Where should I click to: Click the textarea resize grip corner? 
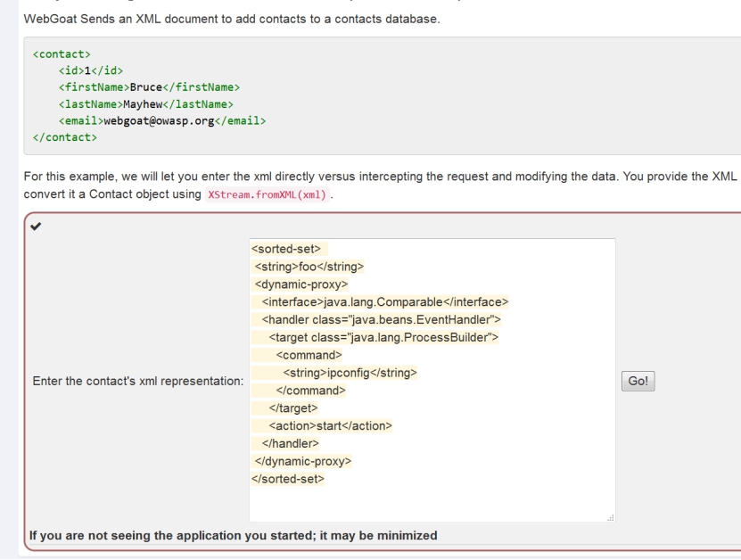pos(610,517)
